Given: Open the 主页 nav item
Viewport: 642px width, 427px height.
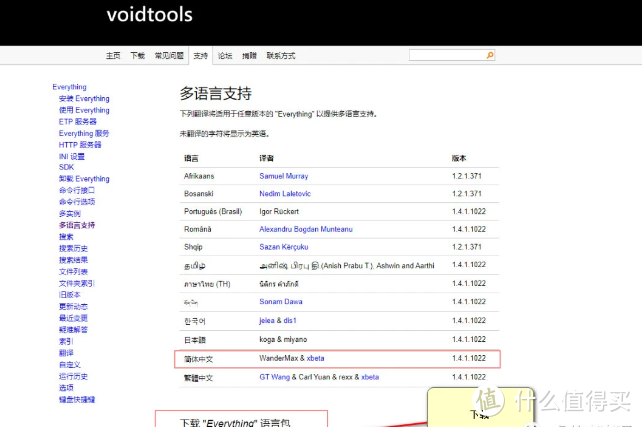Looking at the screenshot, I should (113, 56).
